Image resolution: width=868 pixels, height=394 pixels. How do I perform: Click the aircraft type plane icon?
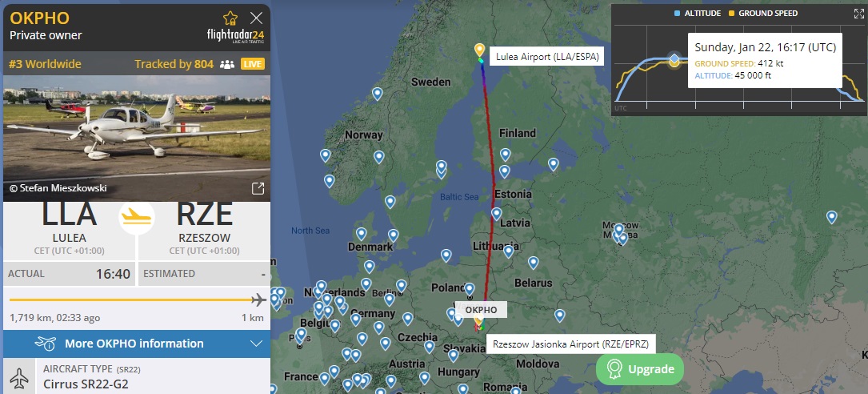20,378
